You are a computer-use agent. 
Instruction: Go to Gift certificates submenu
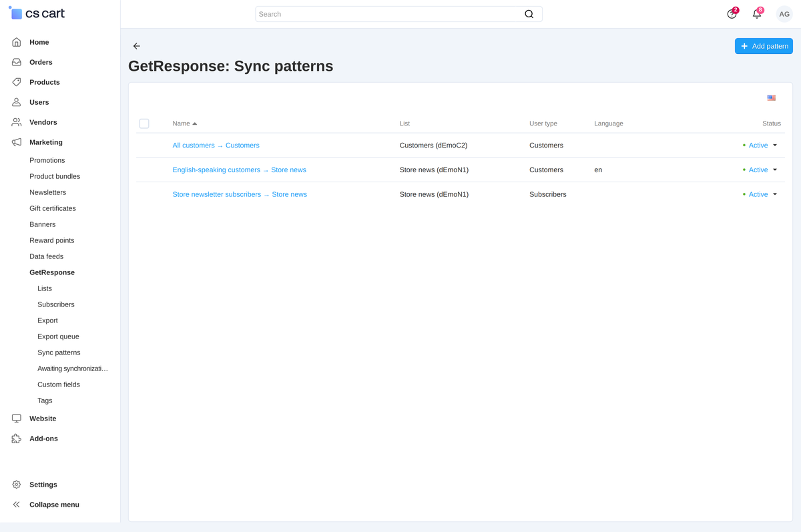click(53, 208)
